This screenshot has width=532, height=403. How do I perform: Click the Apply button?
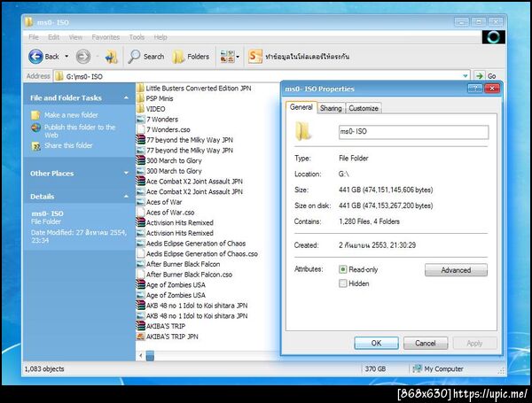pyautogui.click(x=474, y=343)
